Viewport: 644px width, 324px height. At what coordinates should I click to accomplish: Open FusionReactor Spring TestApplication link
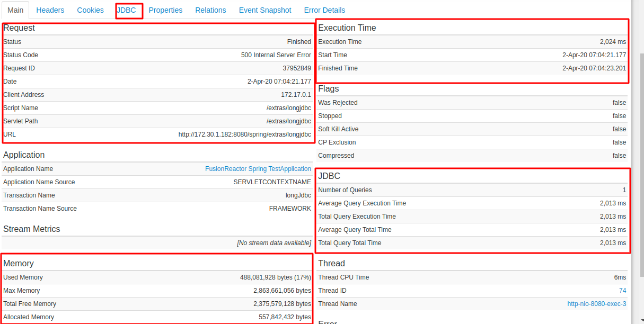coord(258,169)
